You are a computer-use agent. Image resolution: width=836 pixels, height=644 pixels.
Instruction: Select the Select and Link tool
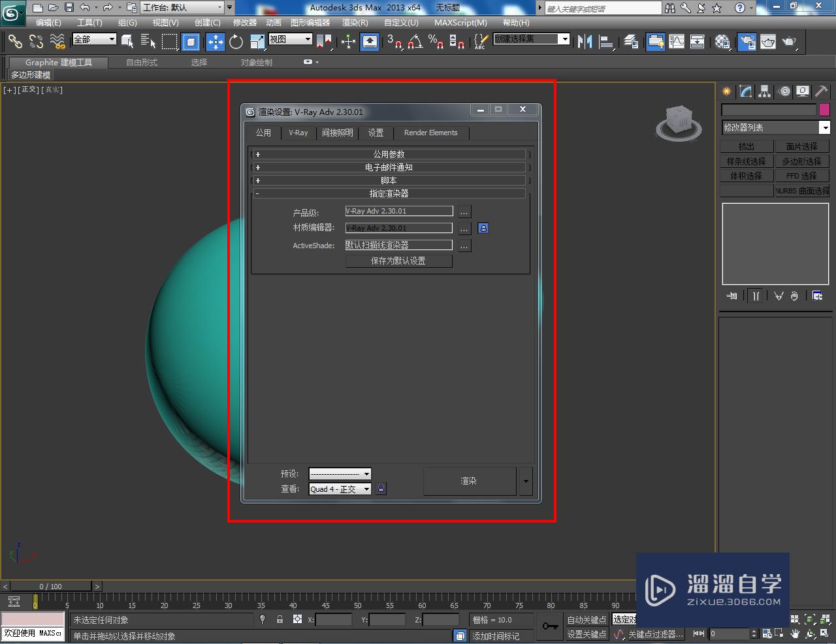pyautogui.click(x=14, y=42)
